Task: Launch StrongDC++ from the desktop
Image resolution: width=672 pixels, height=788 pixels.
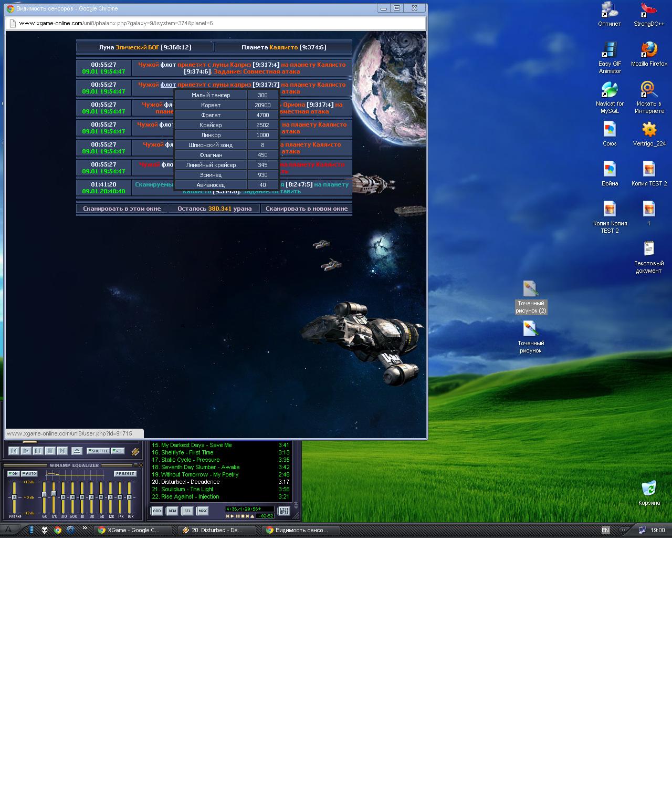Action: pos(649,14)
